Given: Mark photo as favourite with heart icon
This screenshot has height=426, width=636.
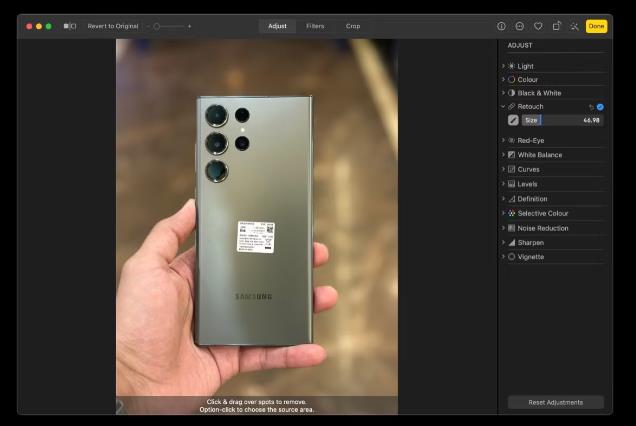Looking at the screenshot, I should point(538,26).
